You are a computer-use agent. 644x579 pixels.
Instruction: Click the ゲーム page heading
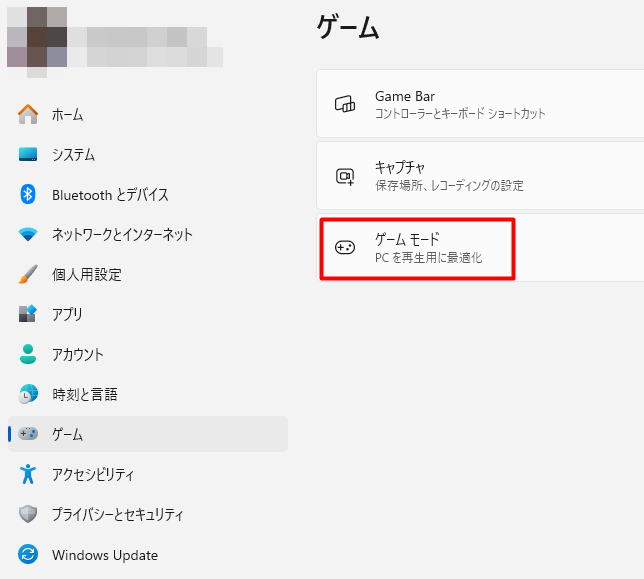point(348,27)
